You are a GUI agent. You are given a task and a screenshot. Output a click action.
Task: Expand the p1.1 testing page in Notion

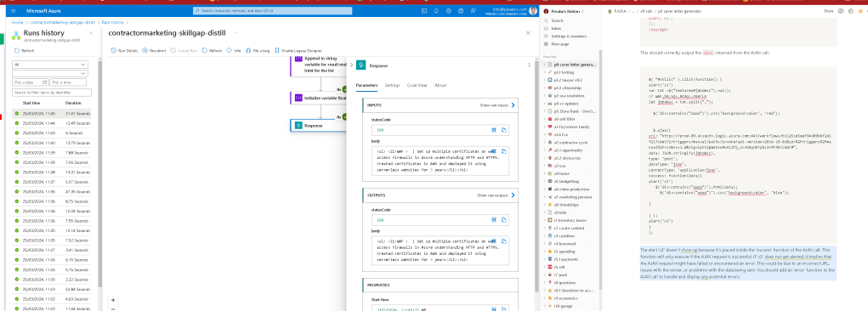click(545, 72)
